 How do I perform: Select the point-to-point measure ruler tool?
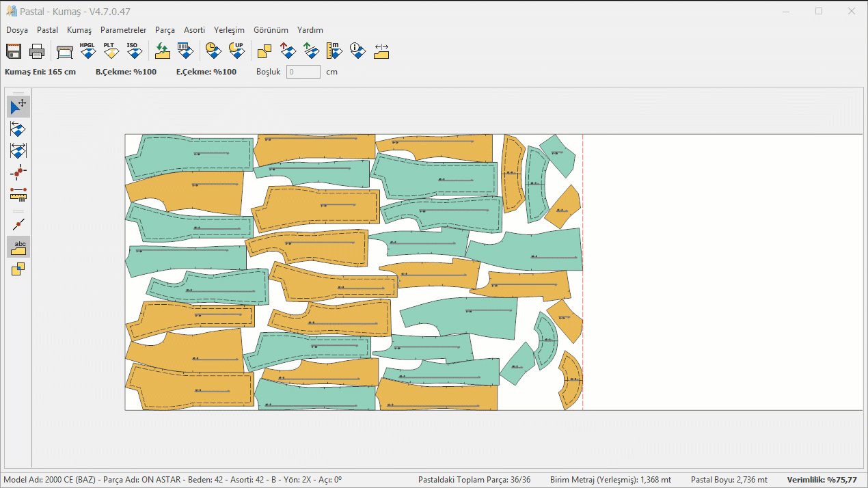18,193
